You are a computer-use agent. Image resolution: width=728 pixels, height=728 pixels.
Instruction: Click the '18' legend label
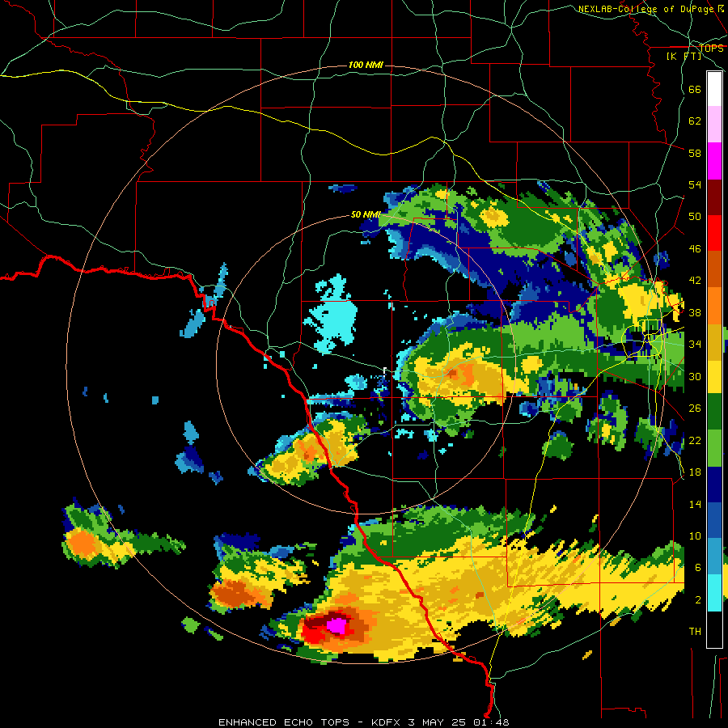click(x=695, y=472)
